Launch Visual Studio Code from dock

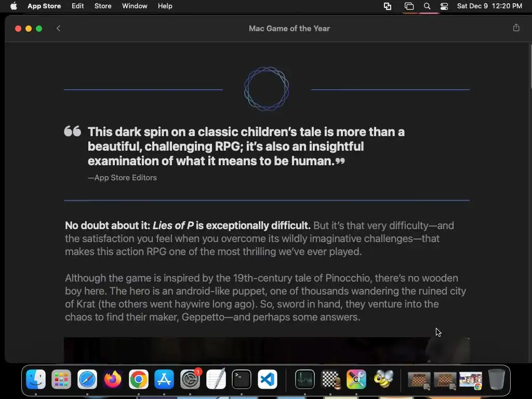tap(268, 379)
